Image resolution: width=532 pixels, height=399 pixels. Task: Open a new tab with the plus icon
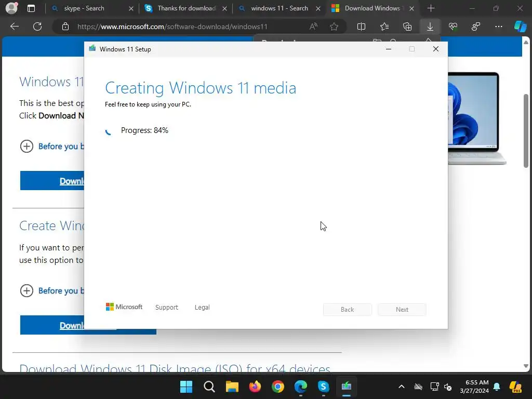(x=431, y=8)
